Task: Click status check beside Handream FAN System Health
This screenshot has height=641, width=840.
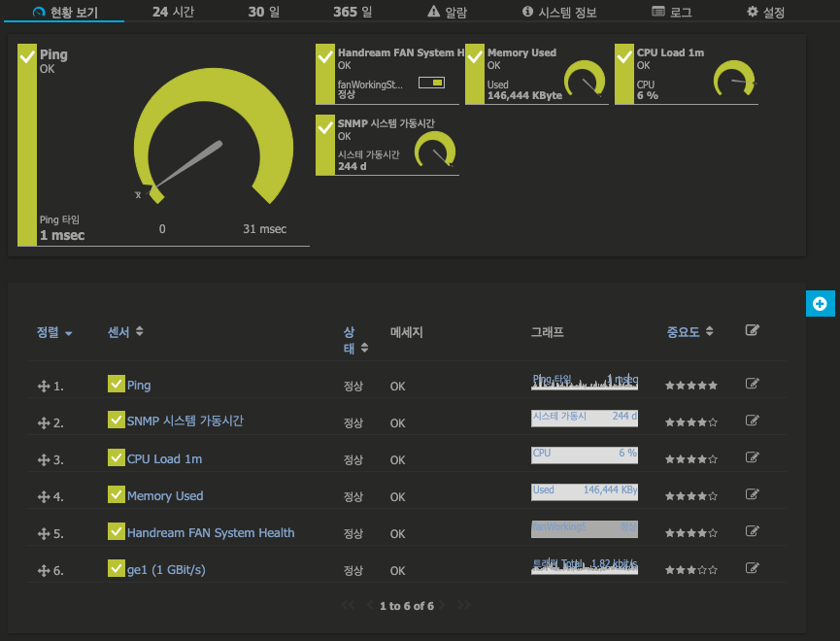Action: 117,531
